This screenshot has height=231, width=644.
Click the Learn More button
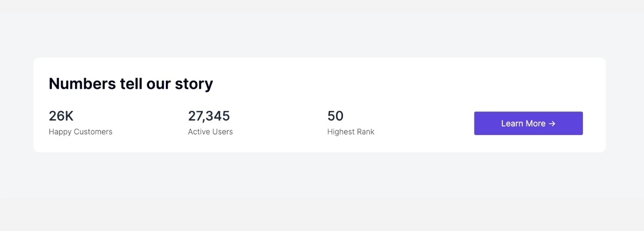(x=528, y=123)
